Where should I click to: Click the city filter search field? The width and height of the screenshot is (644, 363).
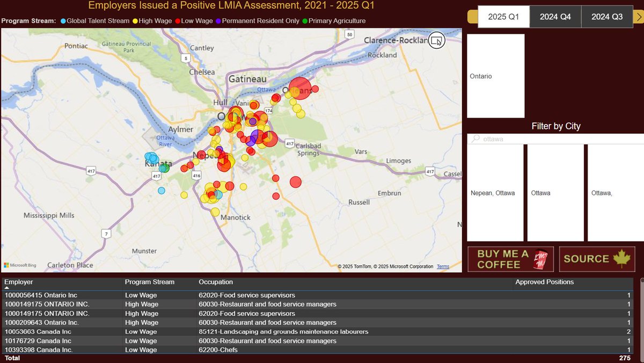555,139
